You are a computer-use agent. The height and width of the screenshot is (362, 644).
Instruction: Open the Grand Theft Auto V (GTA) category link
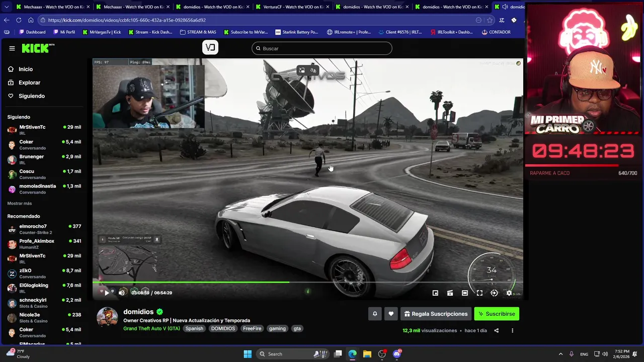pyautogui.click(x=151, y=328)
